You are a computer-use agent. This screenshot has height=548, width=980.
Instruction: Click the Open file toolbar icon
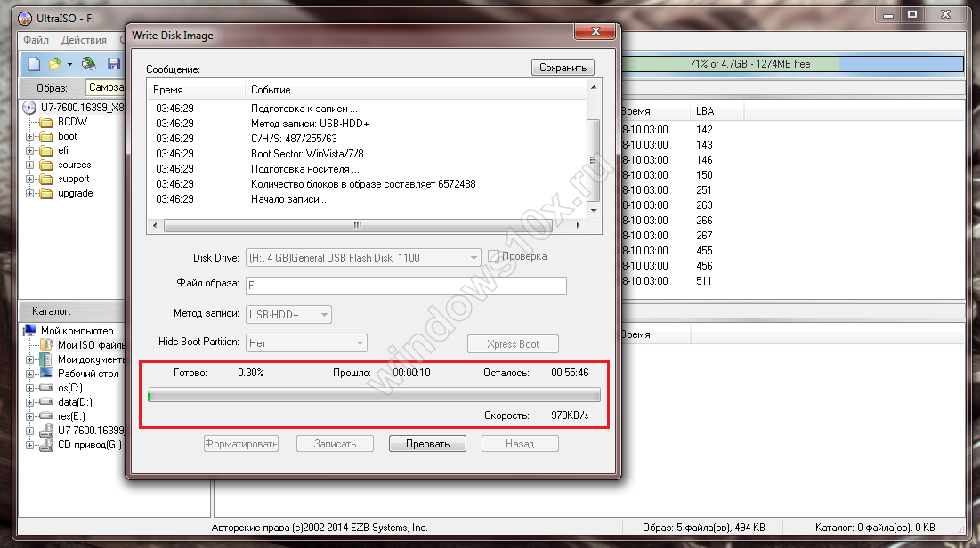tap(55, 64)
